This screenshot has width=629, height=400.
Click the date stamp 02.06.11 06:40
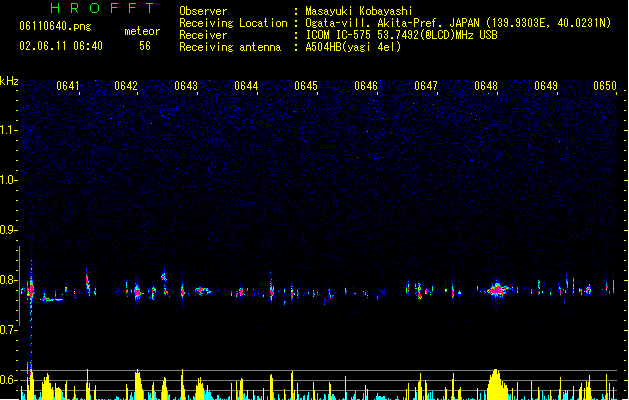(61, 46)
